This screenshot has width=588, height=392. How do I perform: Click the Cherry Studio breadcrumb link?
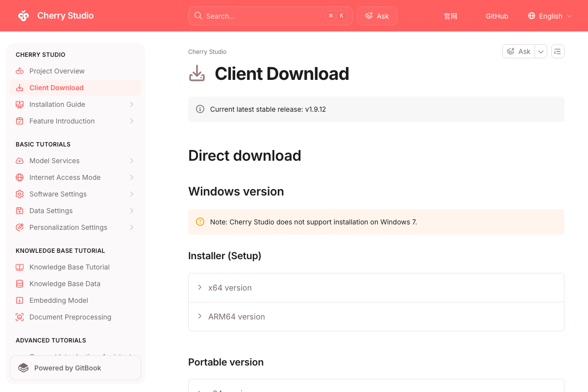click(207, 52)
